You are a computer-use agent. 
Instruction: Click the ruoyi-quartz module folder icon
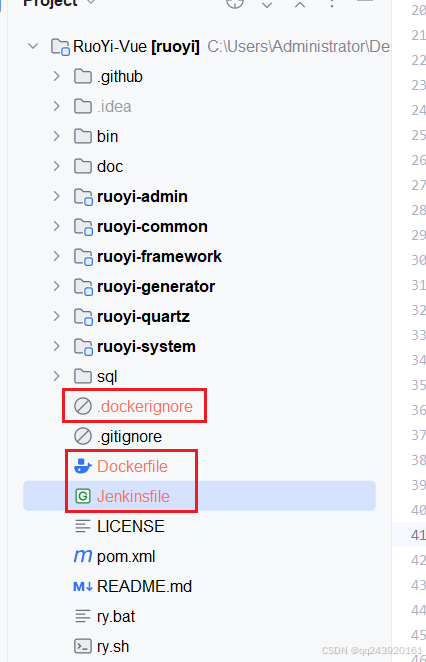coord(83,317)
